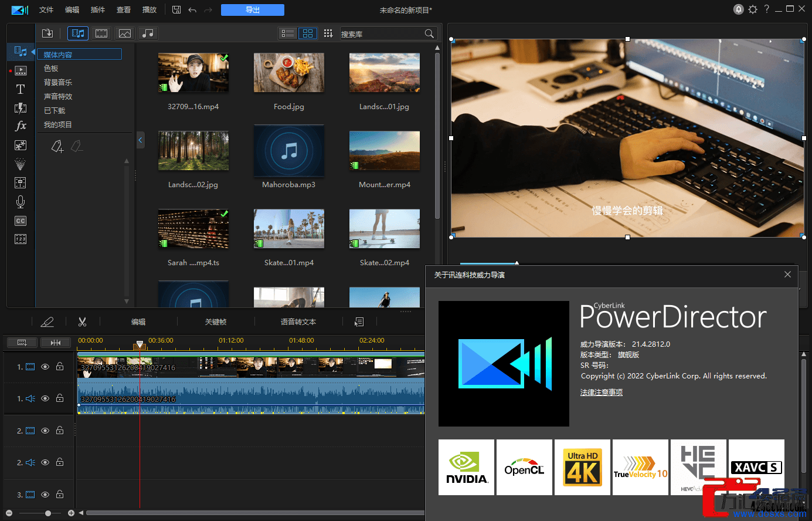This screenshot has height=521, width=812.
Task: Select the Mahoroba.mp3 thumbnail
Action: [x=289, y=151]
